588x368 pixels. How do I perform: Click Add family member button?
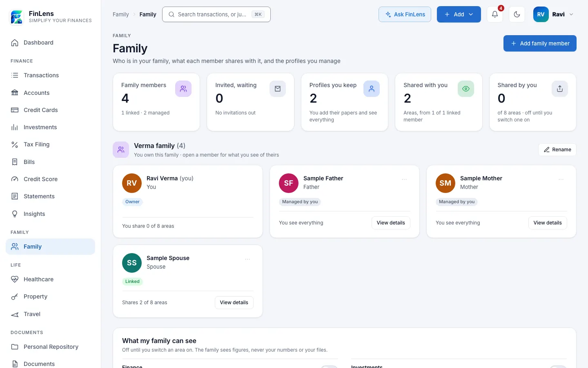point(540,43)
